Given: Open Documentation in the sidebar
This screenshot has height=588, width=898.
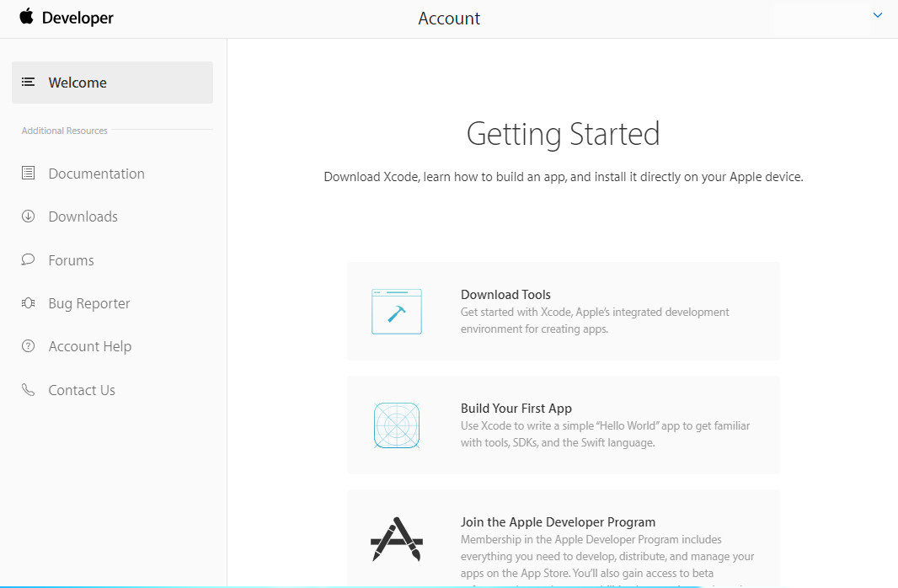Looking at the screenshot, I should 96,174.
